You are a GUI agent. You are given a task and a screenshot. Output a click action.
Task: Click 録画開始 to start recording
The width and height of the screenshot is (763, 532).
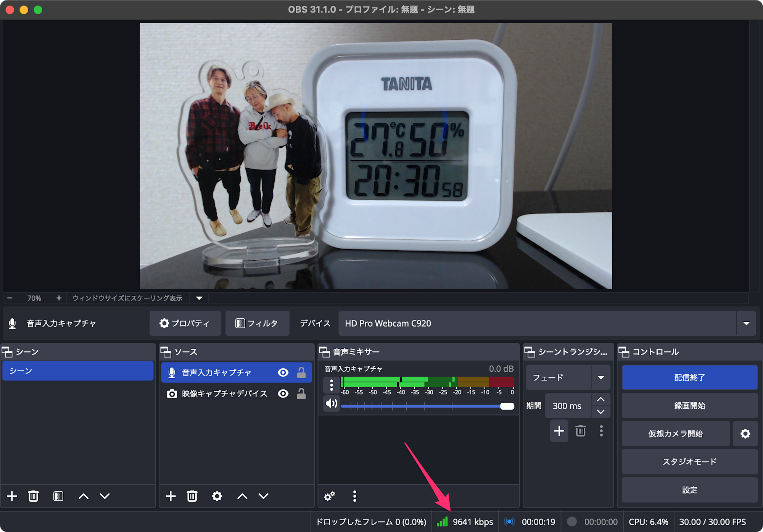689,405
